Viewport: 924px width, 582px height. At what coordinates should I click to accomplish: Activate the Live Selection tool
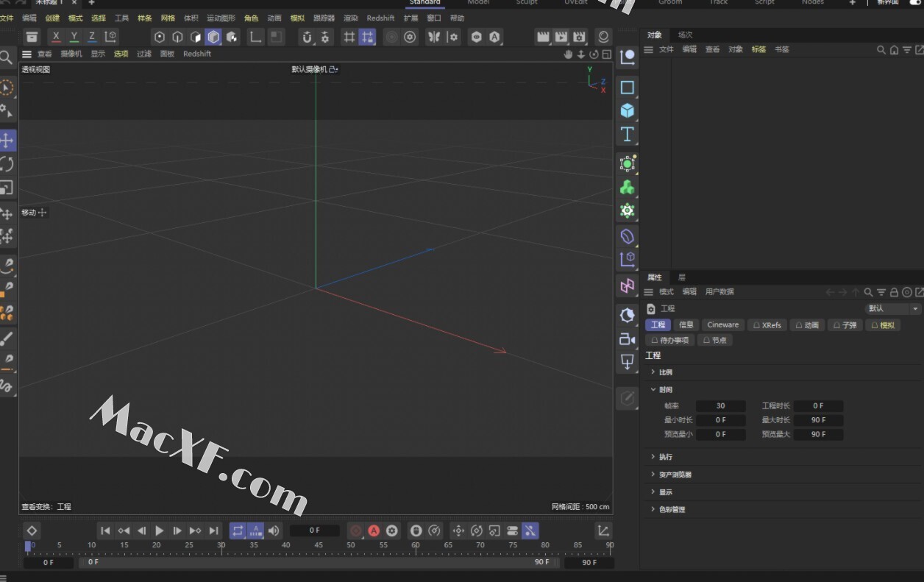point(7,88)
